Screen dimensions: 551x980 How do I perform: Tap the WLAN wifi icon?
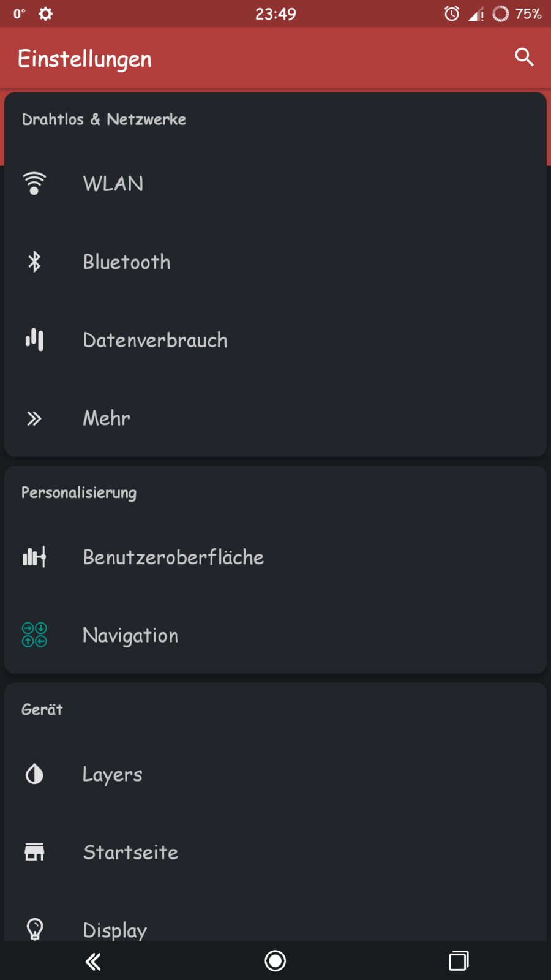[x=34, y=183]
